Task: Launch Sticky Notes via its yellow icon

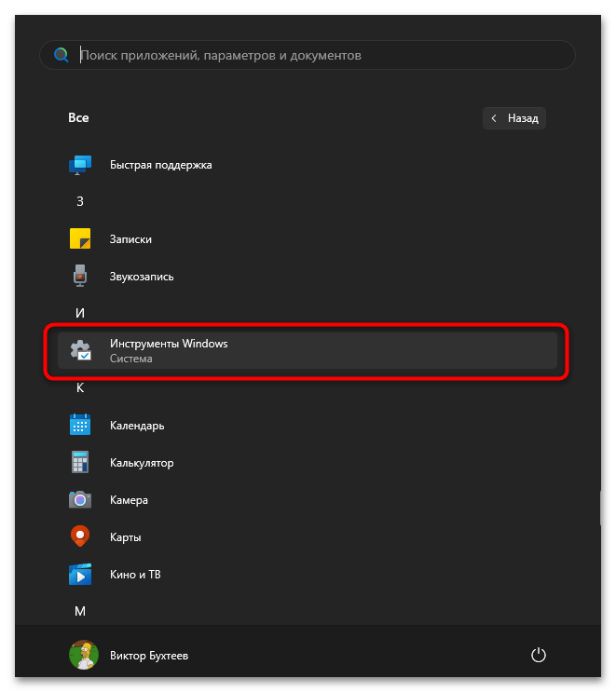Action: [x=80, y=238]
